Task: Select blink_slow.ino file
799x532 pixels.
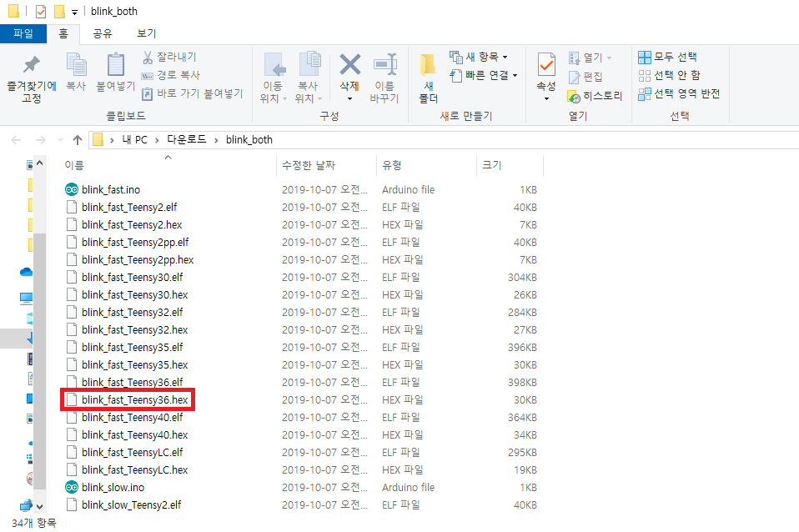Action: tap(113, 488)
